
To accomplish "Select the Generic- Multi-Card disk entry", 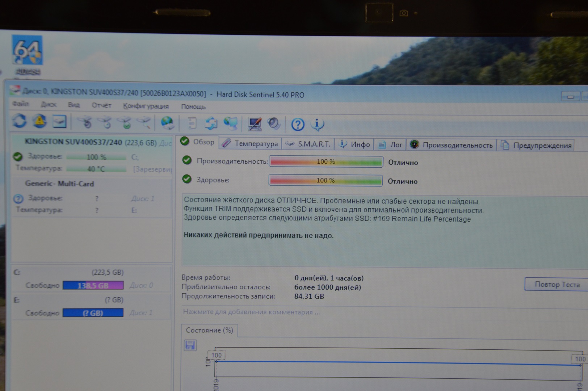I will (x=59, y=184).
